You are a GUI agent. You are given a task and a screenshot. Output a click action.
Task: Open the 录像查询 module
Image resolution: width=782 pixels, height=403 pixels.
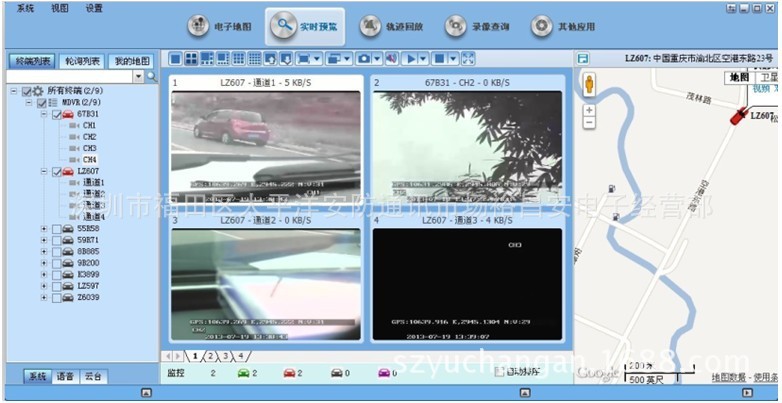477,26
